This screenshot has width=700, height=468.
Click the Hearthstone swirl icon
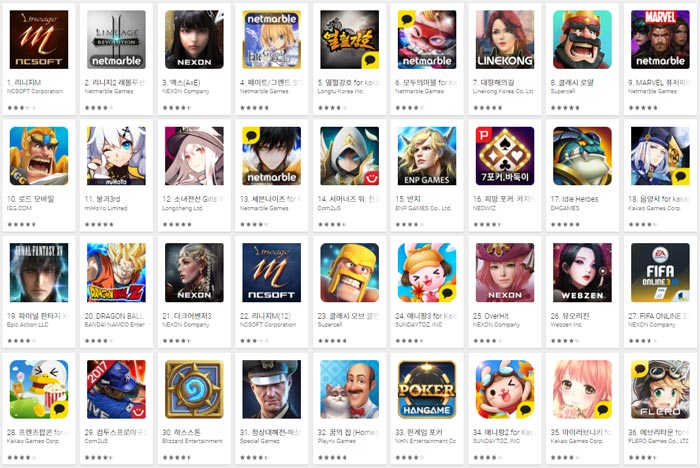click(194, 389)
